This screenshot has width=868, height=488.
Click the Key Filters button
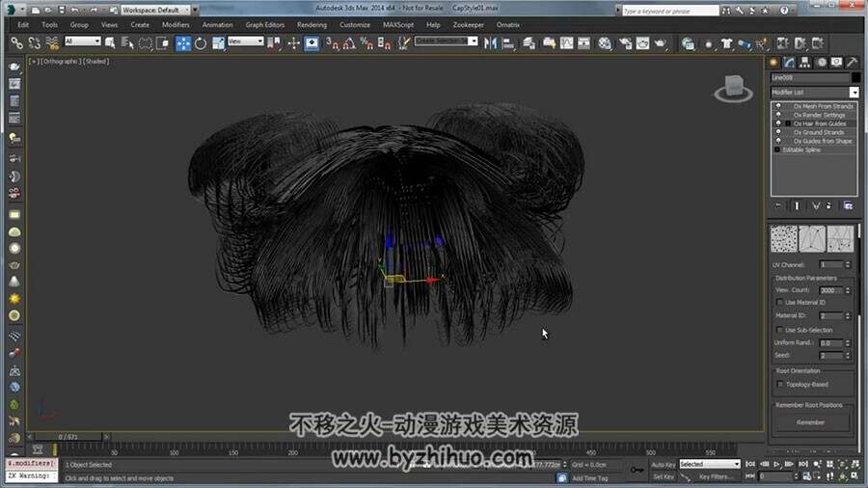point(716,476)
